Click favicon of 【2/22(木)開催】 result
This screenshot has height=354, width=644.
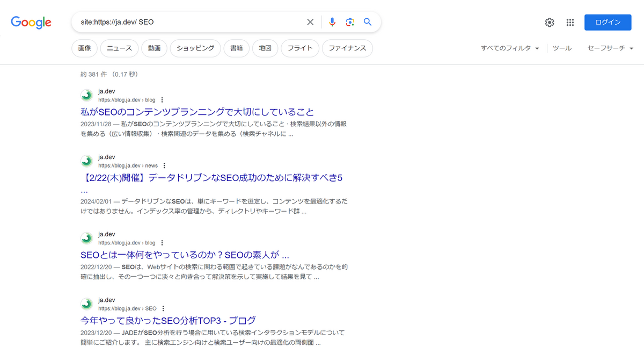86,161
